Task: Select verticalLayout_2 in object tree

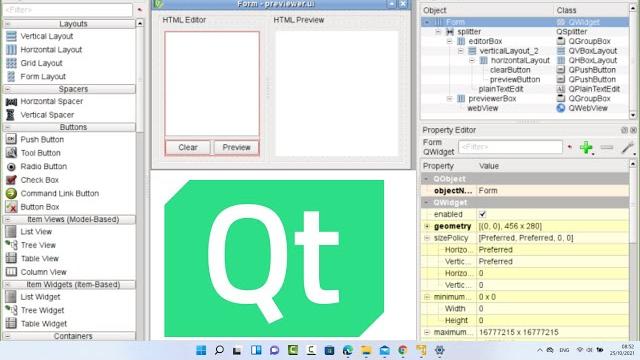Action: 509,51
